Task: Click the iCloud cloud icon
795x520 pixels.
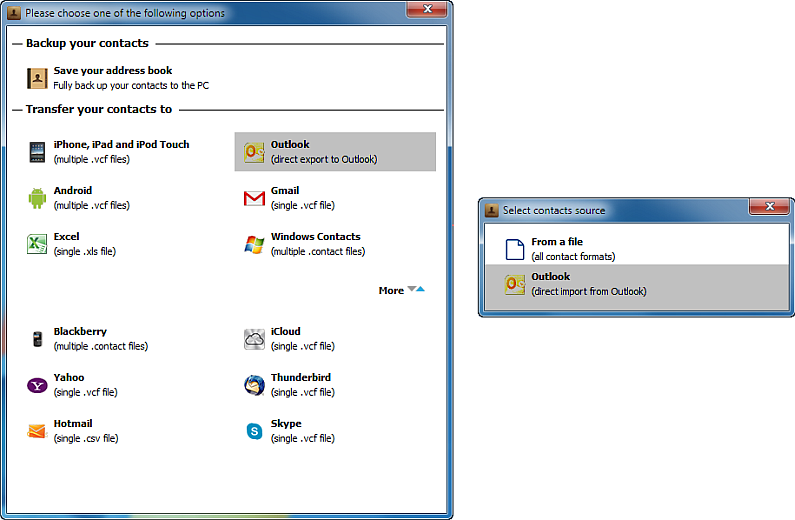Action: 254,339
